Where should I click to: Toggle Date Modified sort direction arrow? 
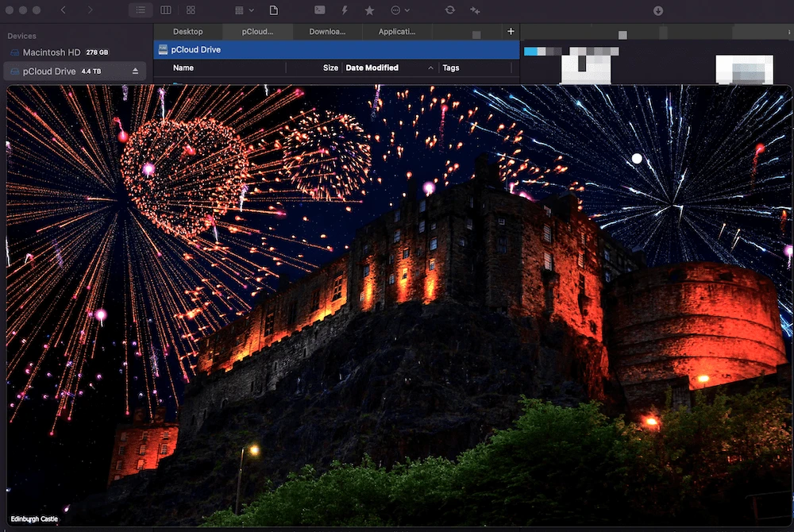430,67
